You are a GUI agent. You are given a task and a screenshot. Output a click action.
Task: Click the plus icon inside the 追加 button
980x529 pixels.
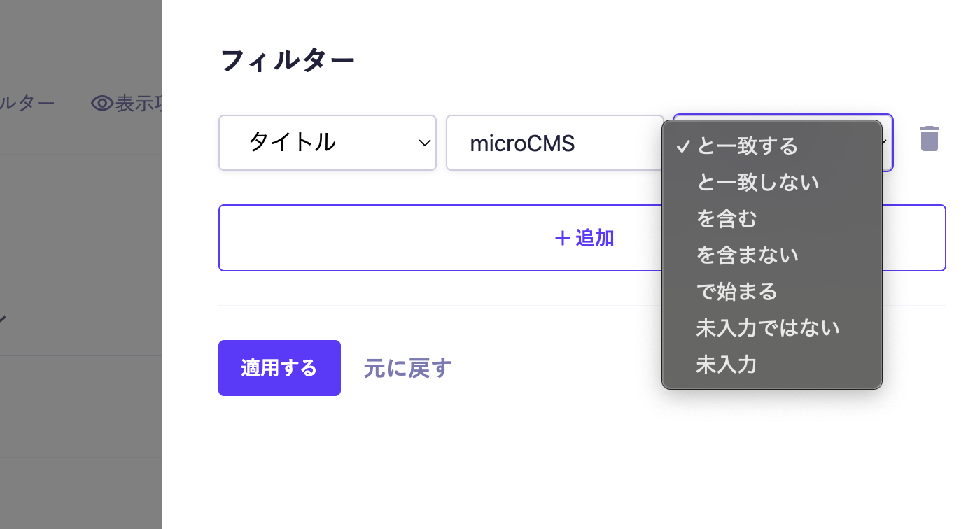pos(561,238)
